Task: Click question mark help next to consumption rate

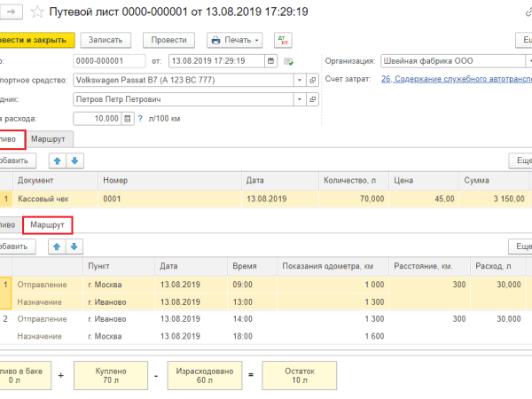Action: 141,119
